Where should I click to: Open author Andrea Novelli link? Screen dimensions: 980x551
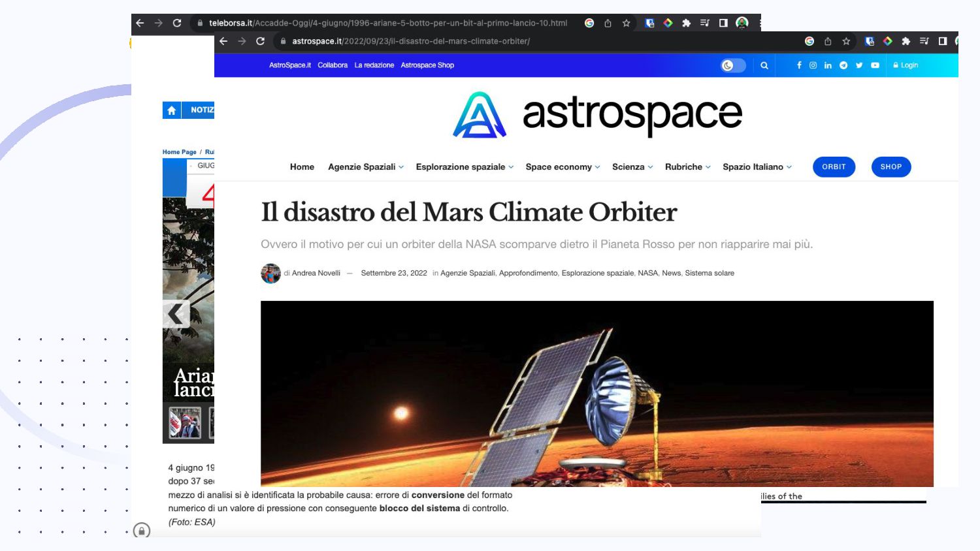pyautogui.click(x=316, y=274)
